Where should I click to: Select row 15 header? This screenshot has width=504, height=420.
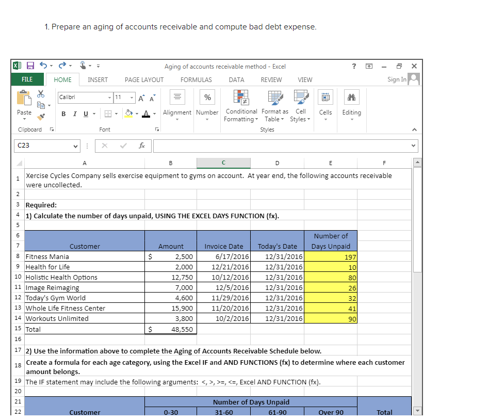(18, 328)
